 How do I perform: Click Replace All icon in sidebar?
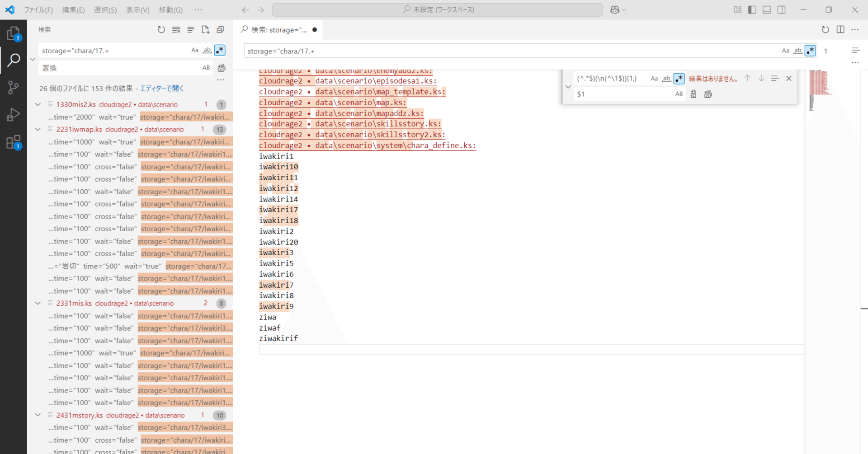coord(222,68)
